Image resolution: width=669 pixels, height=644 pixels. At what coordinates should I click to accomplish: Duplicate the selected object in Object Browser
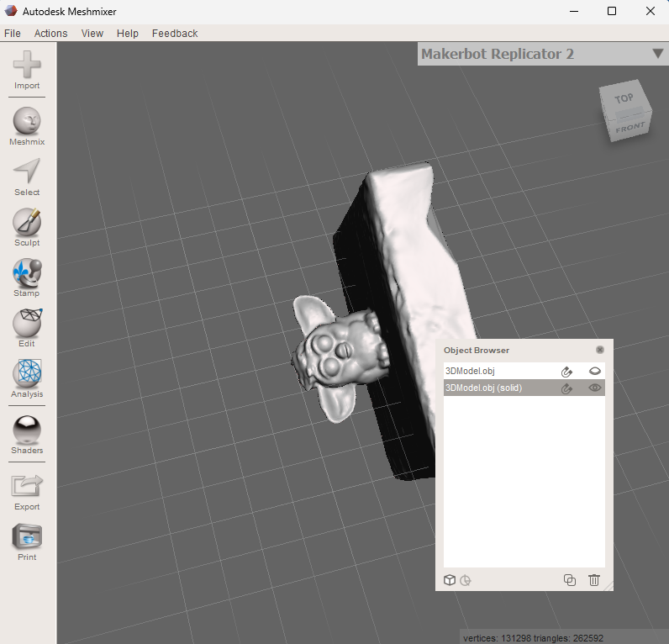[x=570, y=580]
